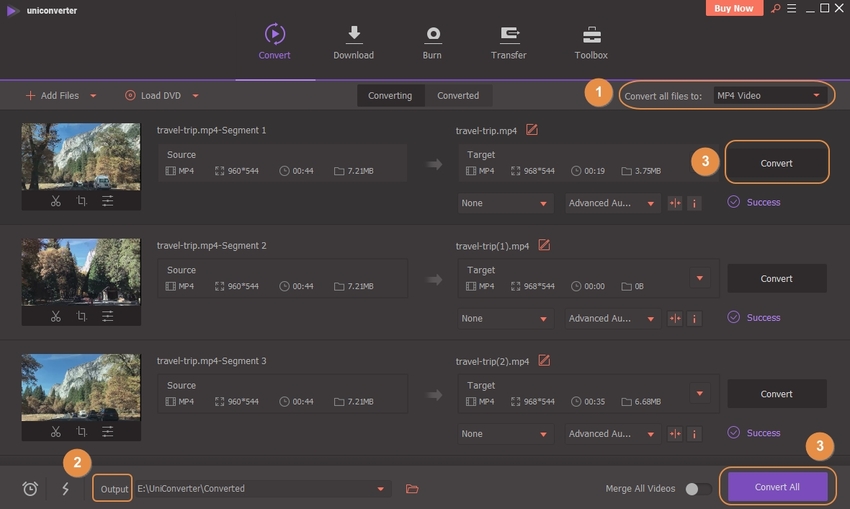The image size is (850, 509).
Task: Open the Segment 2 subtitle None dropdown
Action: click(x=505, y=318)
